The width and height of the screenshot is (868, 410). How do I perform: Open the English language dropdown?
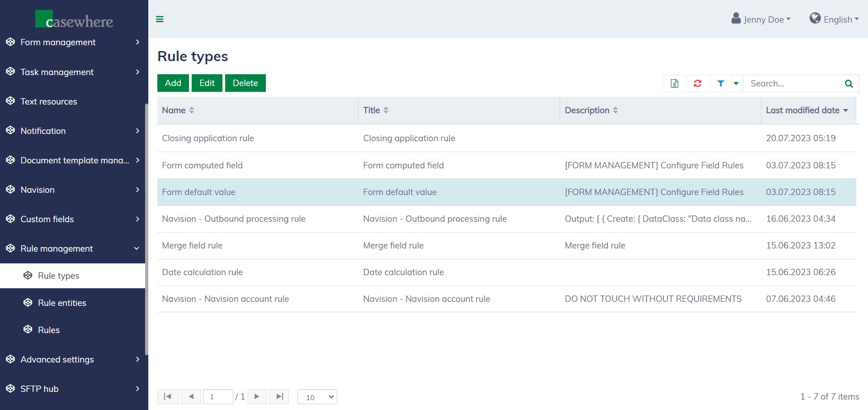click(x=834, y=19)
